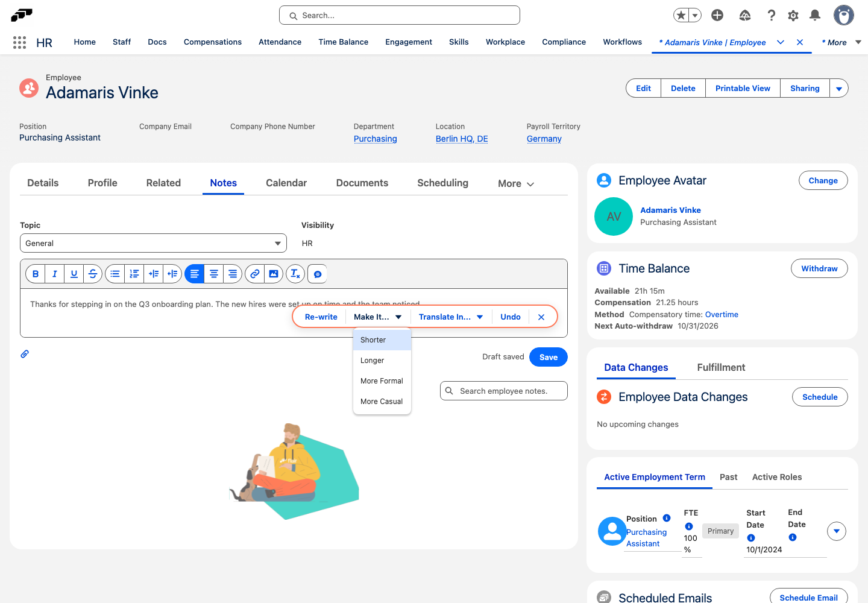Image resolution: width=868 pixels, height=603 pixels.
Task: Toggle right alignment
Action: coord(233,274)
